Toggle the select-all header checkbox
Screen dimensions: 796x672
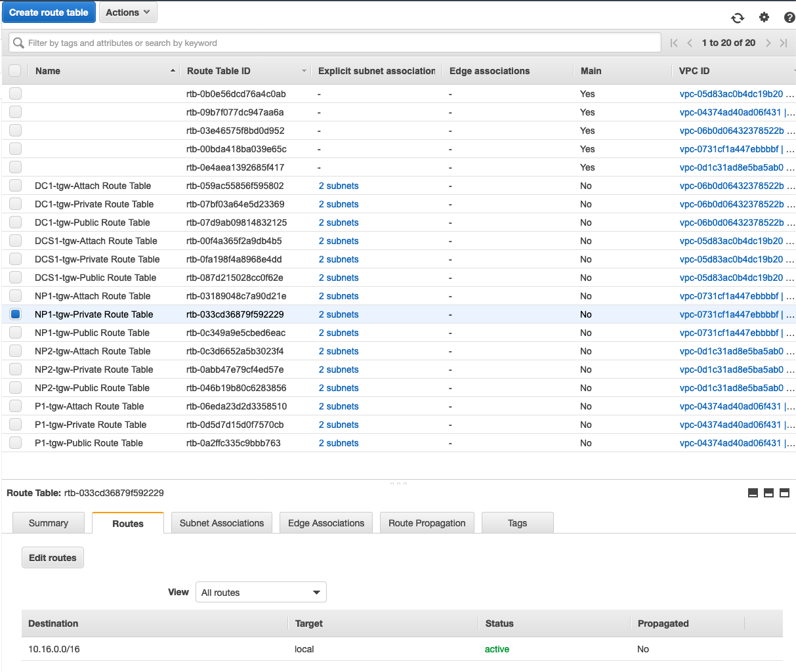pos(15,71)
